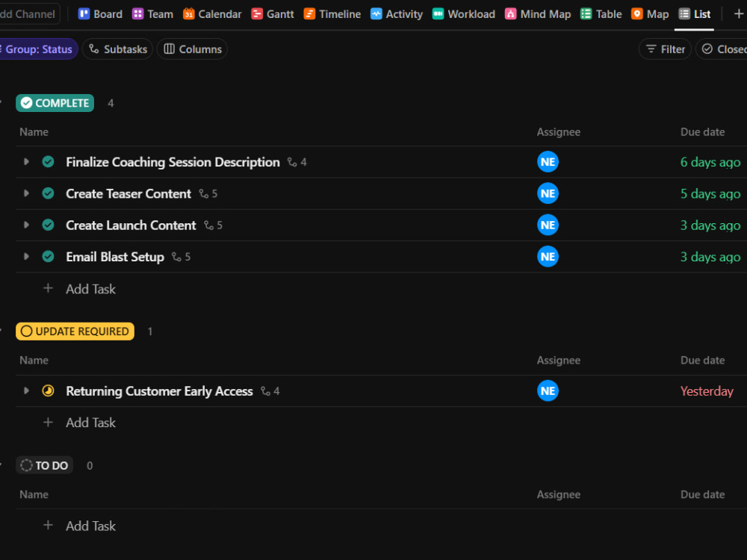Viewport: 747px width, 560px height.
Task: Open task Create Launch Content
Action: click(x=131, y=225)
